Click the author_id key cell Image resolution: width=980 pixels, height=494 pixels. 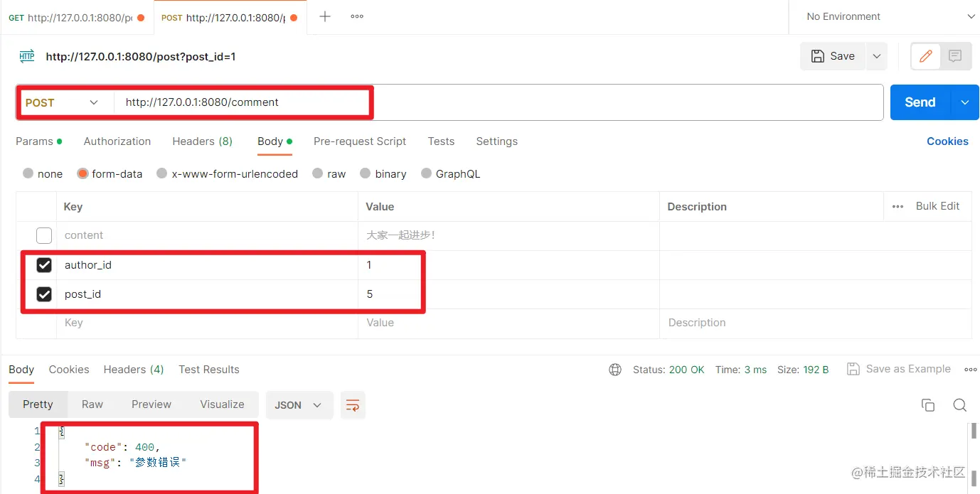click(x=207, y=265)
